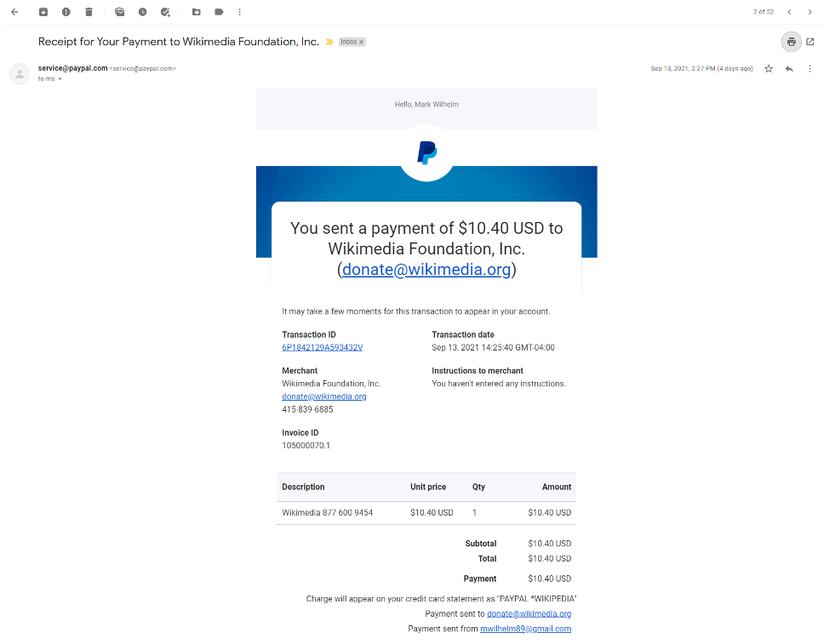The height and width of the screenshot is (644, 824).
Task: Go to the newer email with left chevron
Action: (x=789, y=12)
